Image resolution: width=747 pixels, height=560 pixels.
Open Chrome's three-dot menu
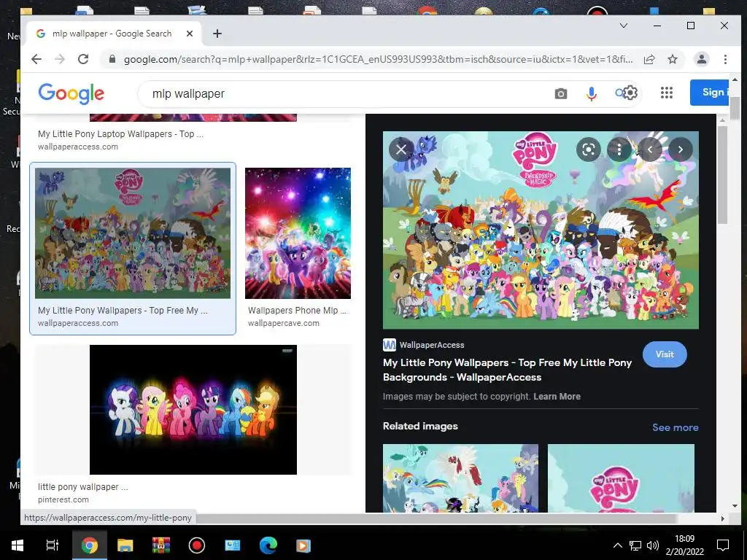725,59
